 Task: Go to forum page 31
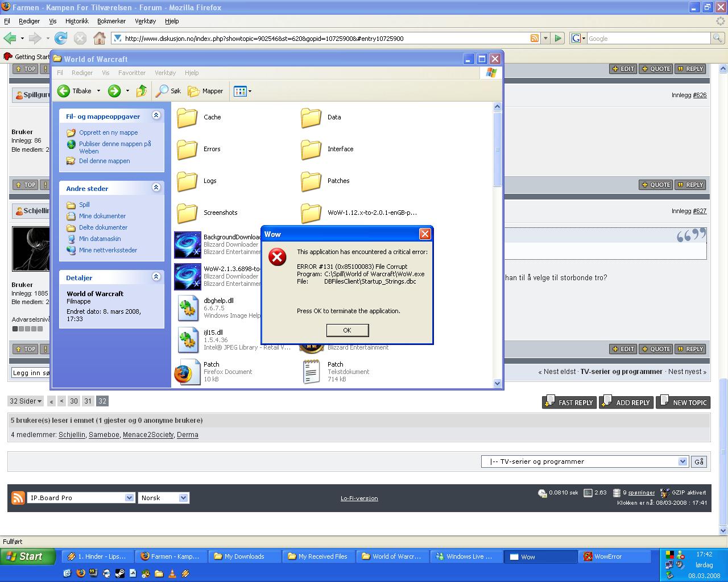pyautogui.click(x=88, y=401)
